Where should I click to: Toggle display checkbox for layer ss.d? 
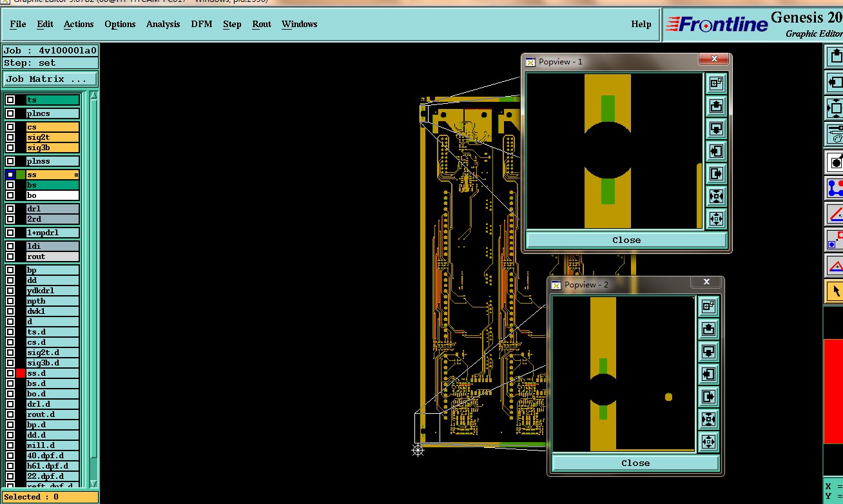click(x=10, y=373)
